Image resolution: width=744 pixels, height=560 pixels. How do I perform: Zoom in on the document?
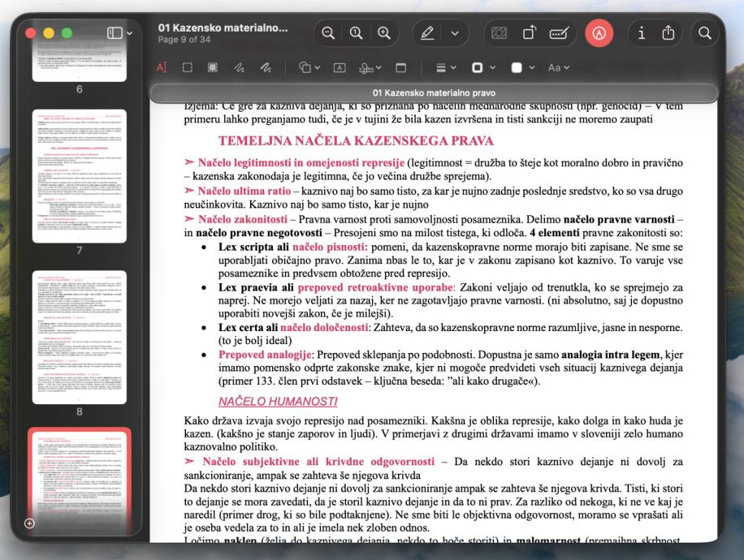coord(384,33)
